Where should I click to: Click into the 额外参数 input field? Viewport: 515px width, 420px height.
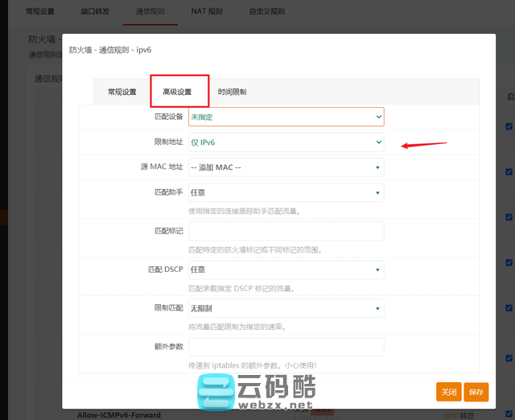[286, 347]
